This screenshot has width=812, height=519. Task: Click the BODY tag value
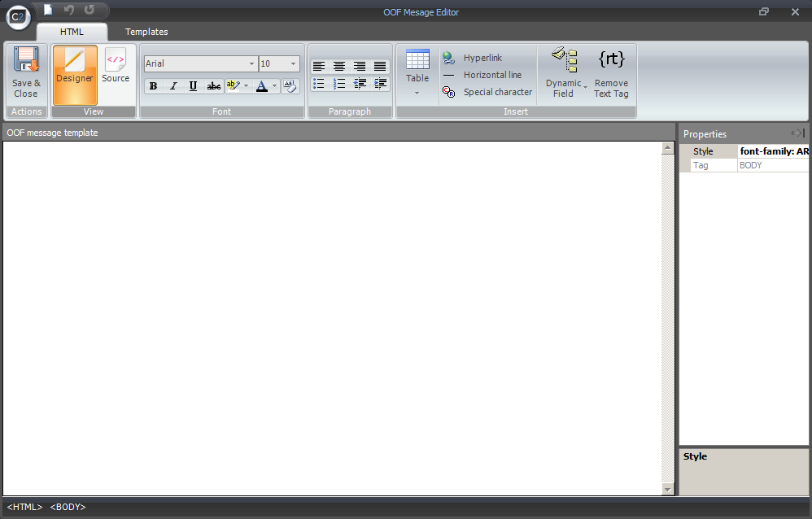coord(773,165)
